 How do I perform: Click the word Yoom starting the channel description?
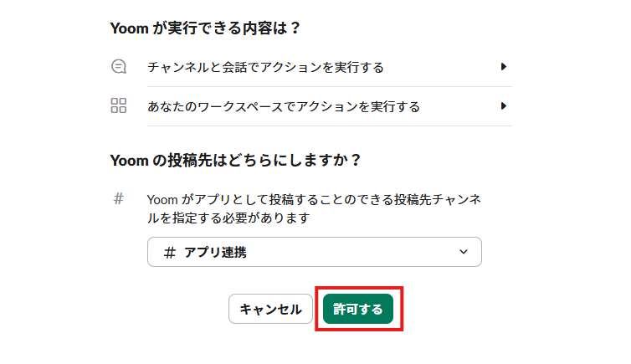click(161, 200)
